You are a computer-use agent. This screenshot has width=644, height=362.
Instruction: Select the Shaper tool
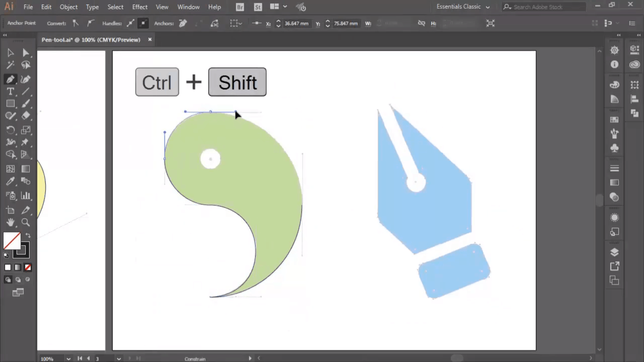(10, 116)
